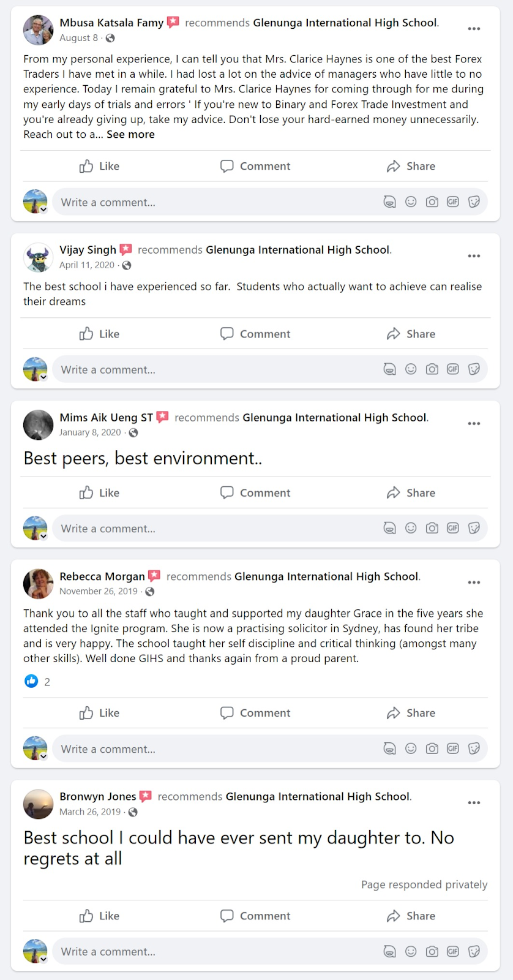The width and height of the screenshot is (513, 980).
Task: Open Mbusa Katsala Famy's profile picture
Action: point(38,30)
